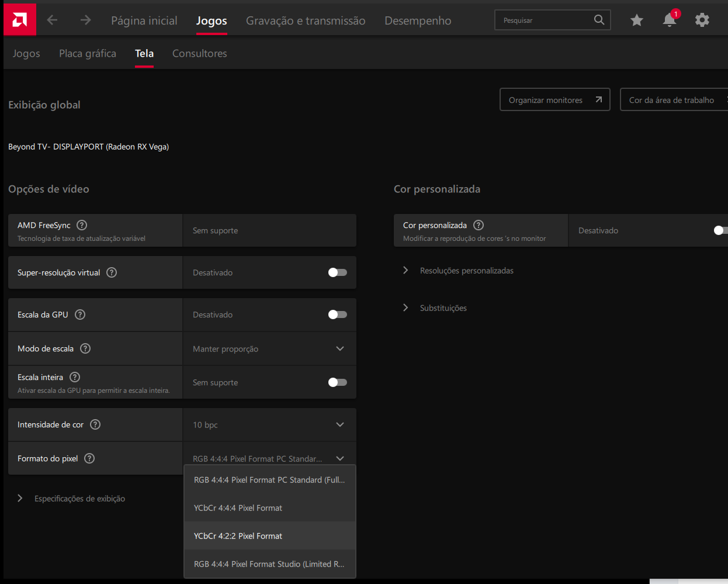Screen dimensions: 728x584
Task: Open settings gear icon
Action: point(702,20)
